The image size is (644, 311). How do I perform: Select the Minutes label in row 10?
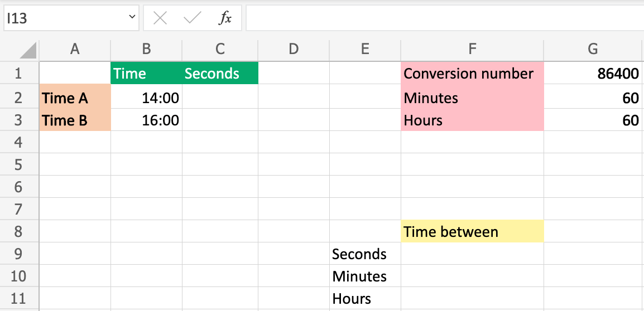click(x=365, y=276)
